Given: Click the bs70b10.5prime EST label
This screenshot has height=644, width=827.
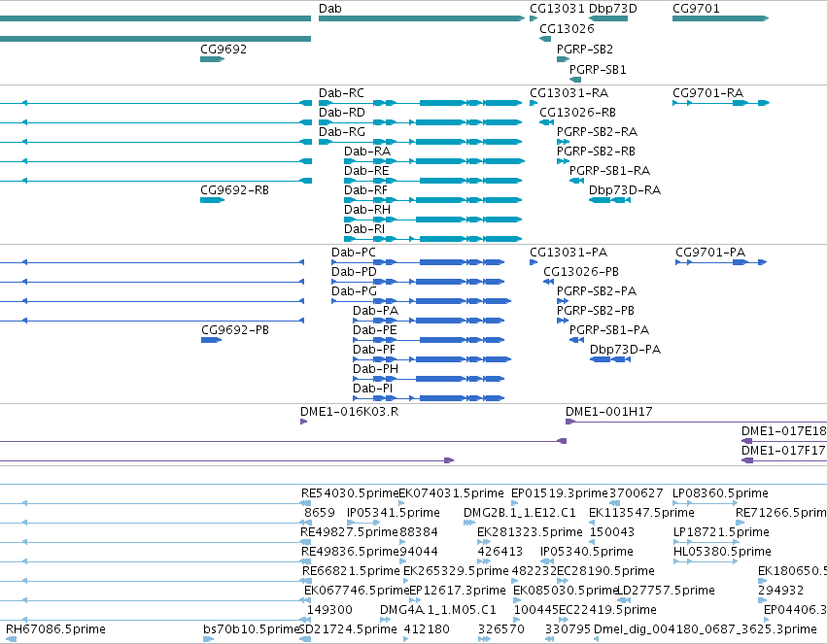Looking at the screenshot, I should click(251, 630).
